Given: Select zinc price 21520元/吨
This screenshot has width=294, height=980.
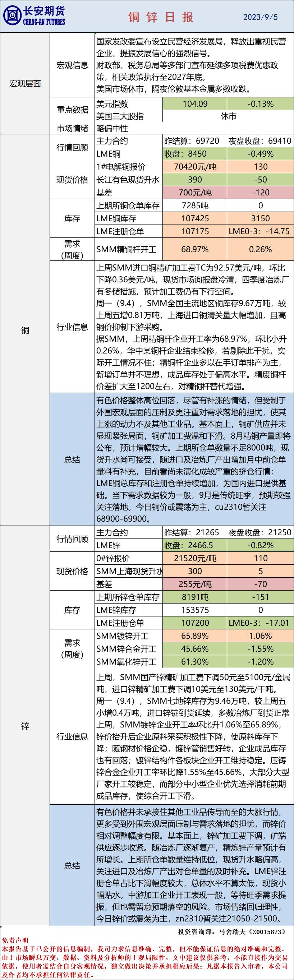Looking at the screenshot, I should (x=195, y=559).
